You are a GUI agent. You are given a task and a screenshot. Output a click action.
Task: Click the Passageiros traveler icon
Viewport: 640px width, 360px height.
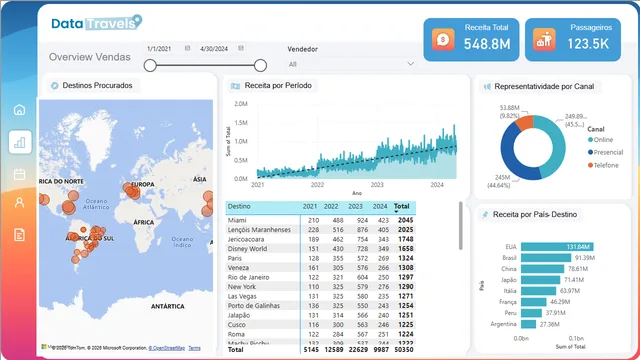click(x=544, y=40)
